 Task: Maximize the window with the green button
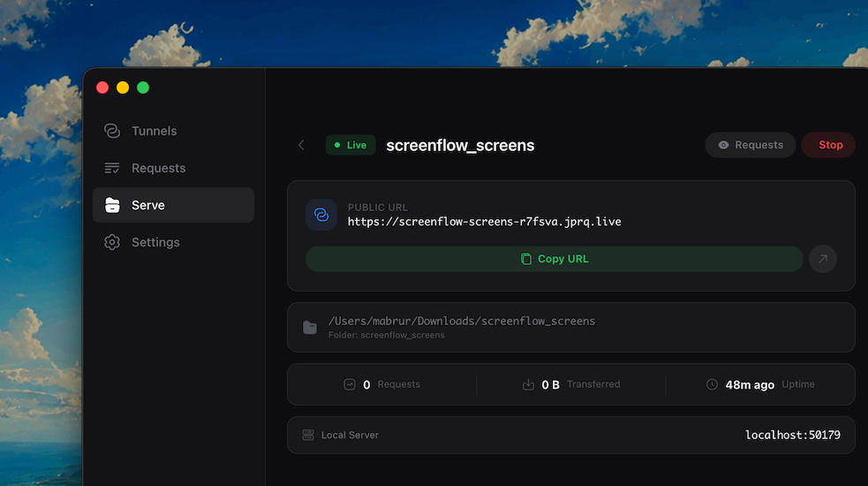[143, 87]
